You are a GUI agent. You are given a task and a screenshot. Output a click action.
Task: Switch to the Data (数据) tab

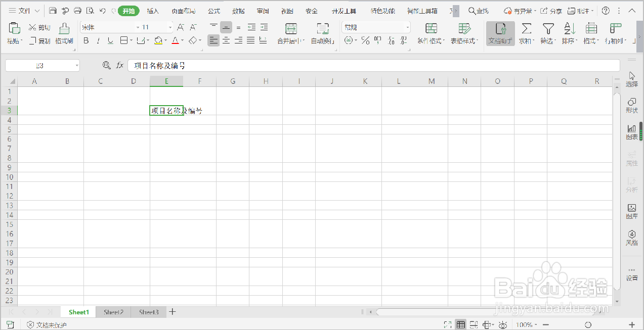[x=238, y=11]
